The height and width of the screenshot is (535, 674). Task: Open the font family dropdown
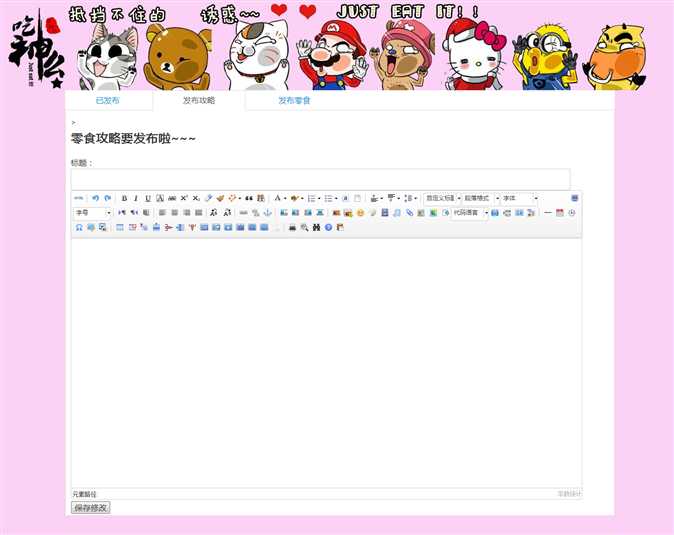tap(520, 198)
